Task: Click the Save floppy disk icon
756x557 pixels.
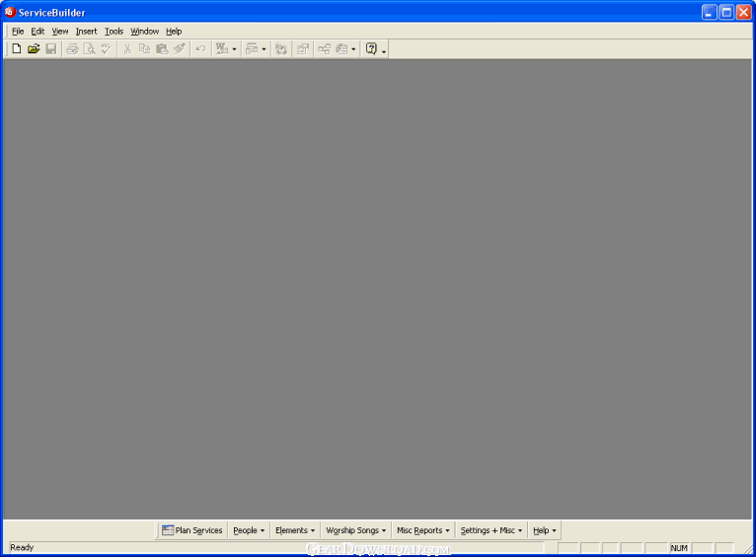Action: pos(51,48)
